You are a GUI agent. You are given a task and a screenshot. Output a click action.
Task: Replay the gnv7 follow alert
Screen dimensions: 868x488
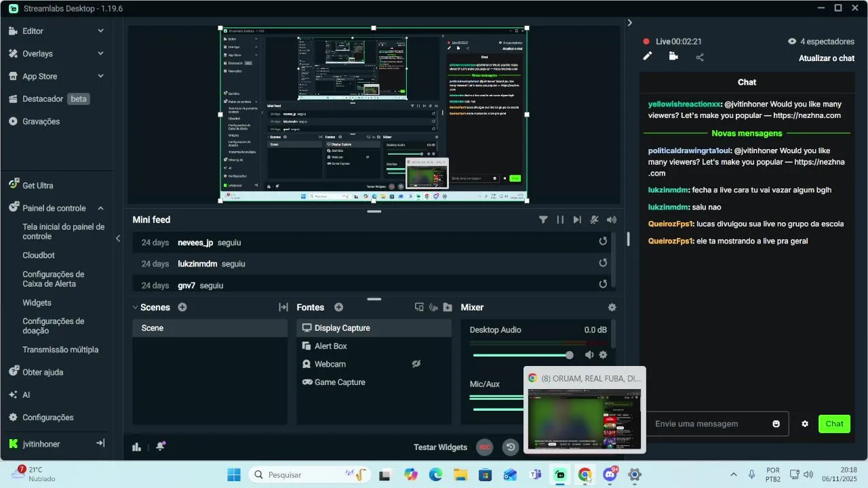[x=603, y=285]
